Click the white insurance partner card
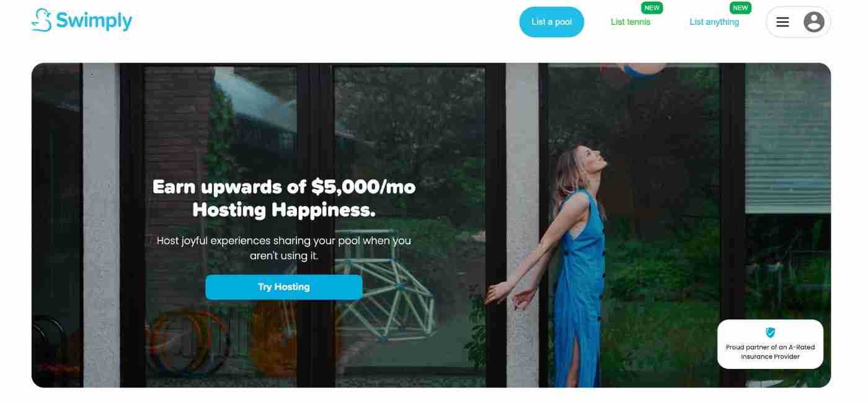 (x=770, y=344)
